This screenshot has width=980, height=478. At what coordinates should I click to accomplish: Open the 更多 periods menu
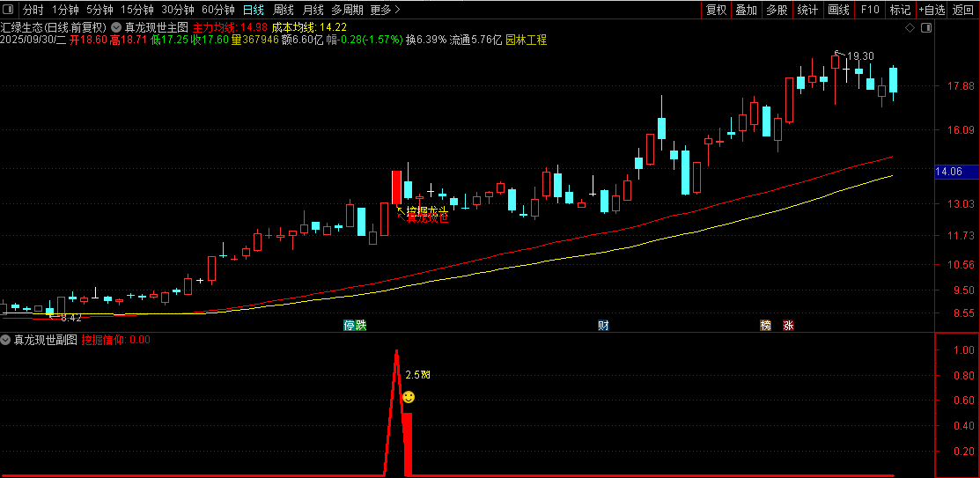point(385,10)
